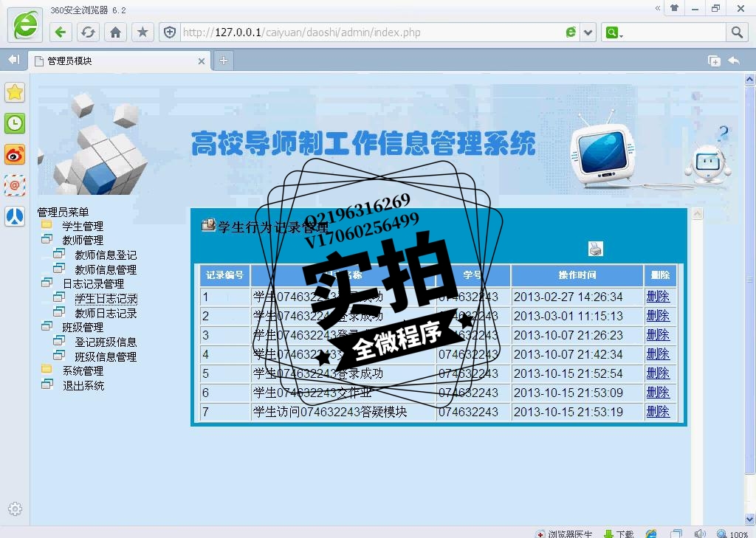Click the green e compatibility mode icon in address bar

coord(571,32)
